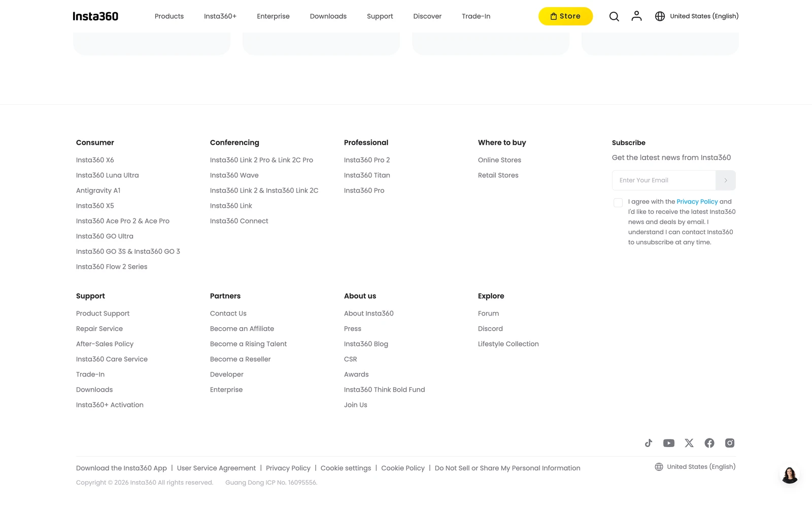Open Insta360 Ace Pro 2 & Ace Pro link
This screenshot has height=508, width=812.
[123, 221]
